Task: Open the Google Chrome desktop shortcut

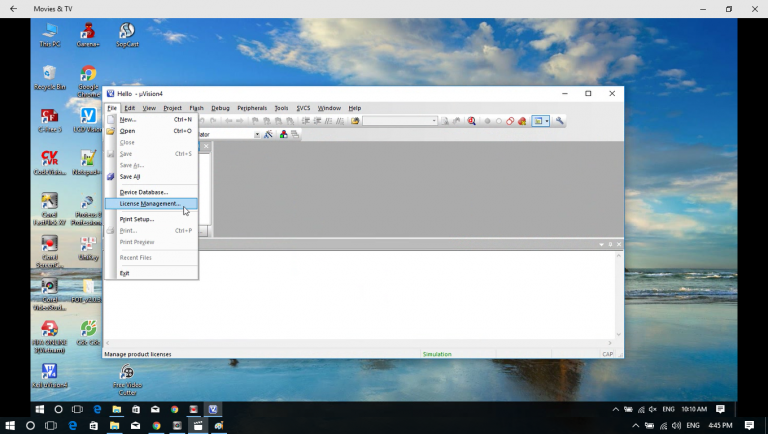Action: (88, 77)
